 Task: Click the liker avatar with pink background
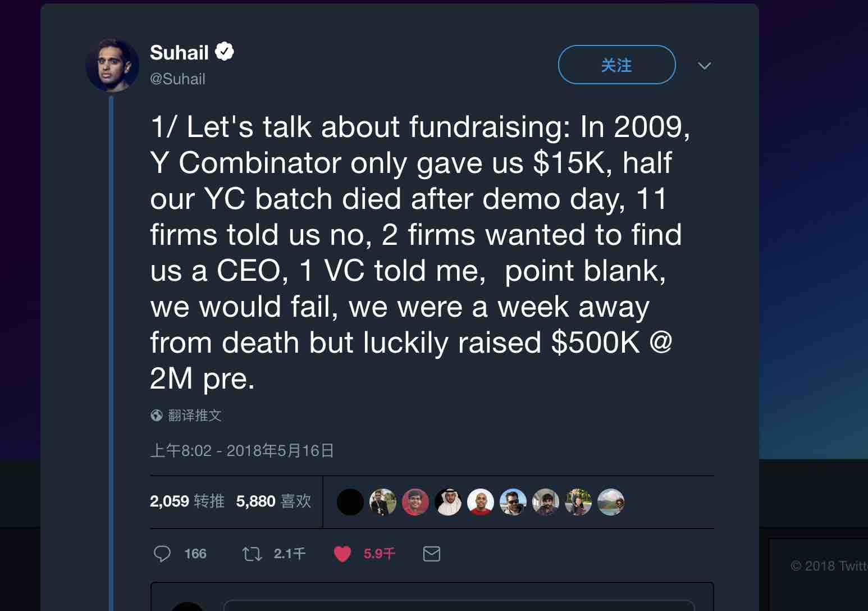tap(415, 502)
